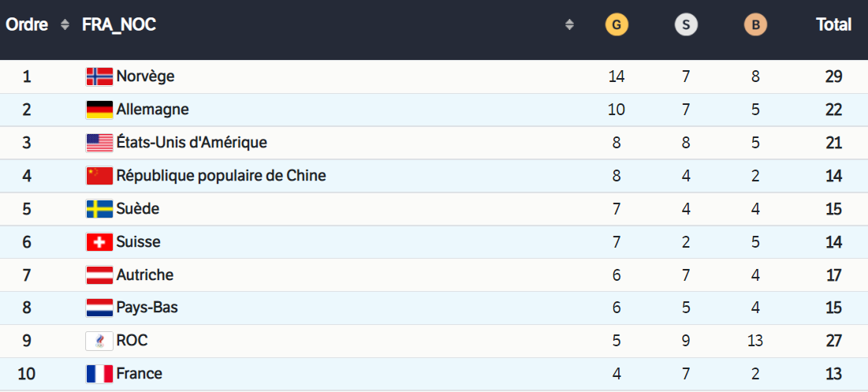Toggle sort arrows for FRA_NOC column
Viewport: 868px width, 392px height.
click(569, 25)
